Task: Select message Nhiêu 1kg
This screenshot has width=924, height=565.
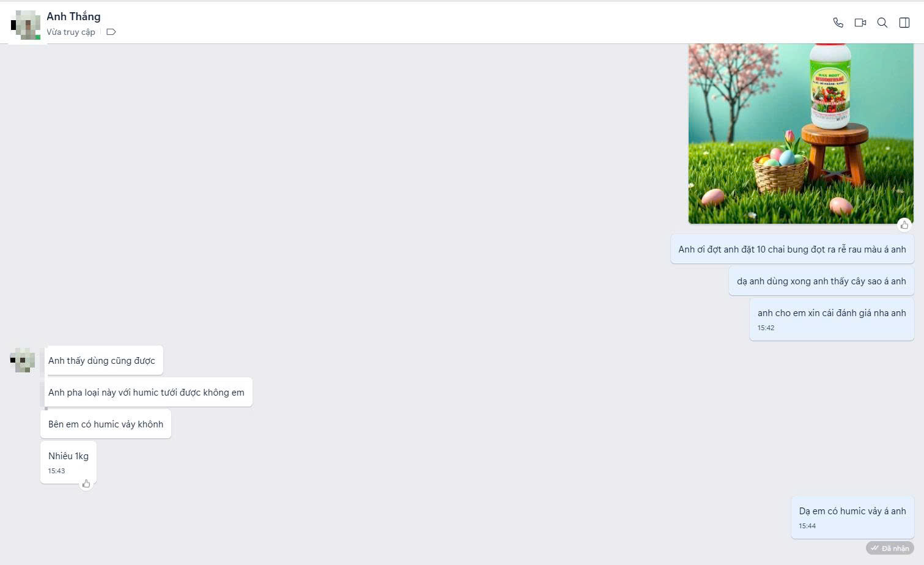Action: [68, 462]
